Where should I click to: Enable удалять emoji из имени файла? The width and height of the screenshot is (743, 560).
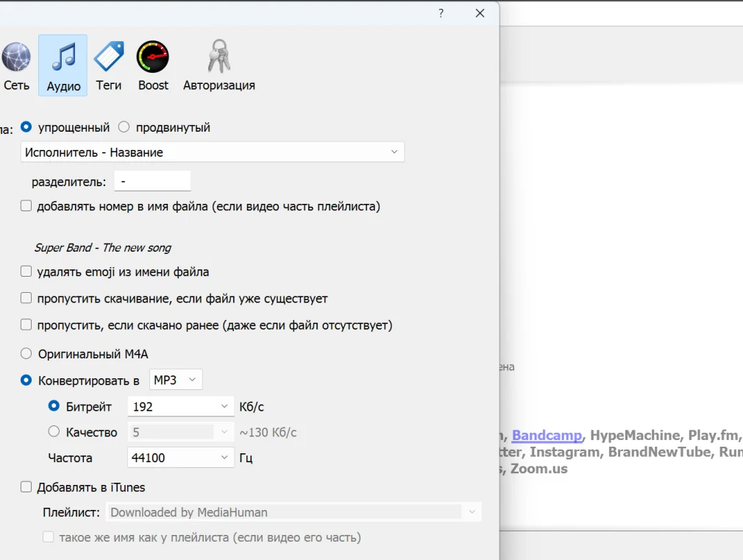tap(26, 272)
